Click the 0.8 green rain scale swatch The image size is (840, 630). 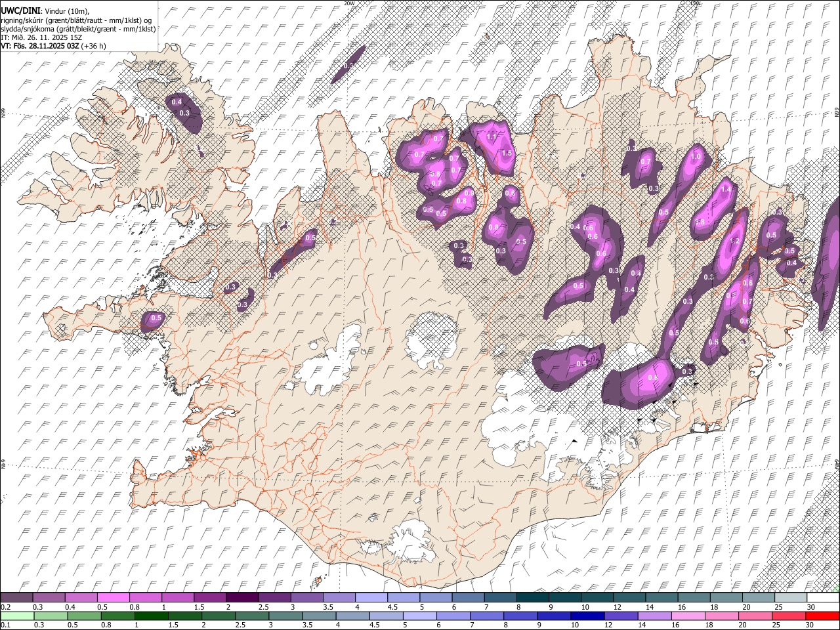coord(117,616)
